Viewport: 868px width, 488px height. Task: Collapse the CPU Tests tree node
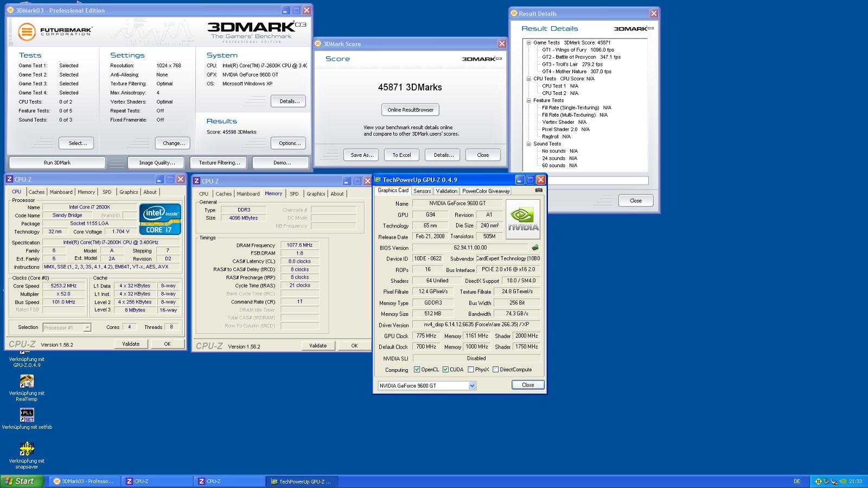click(528, 79)
